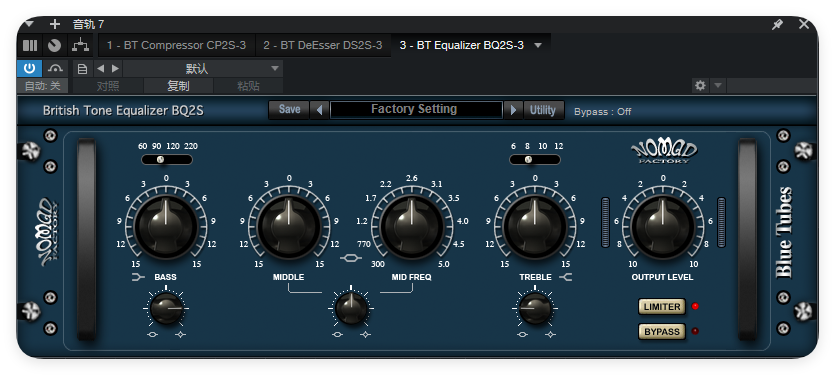Click the Blue Tubes label

click(784, 232)
